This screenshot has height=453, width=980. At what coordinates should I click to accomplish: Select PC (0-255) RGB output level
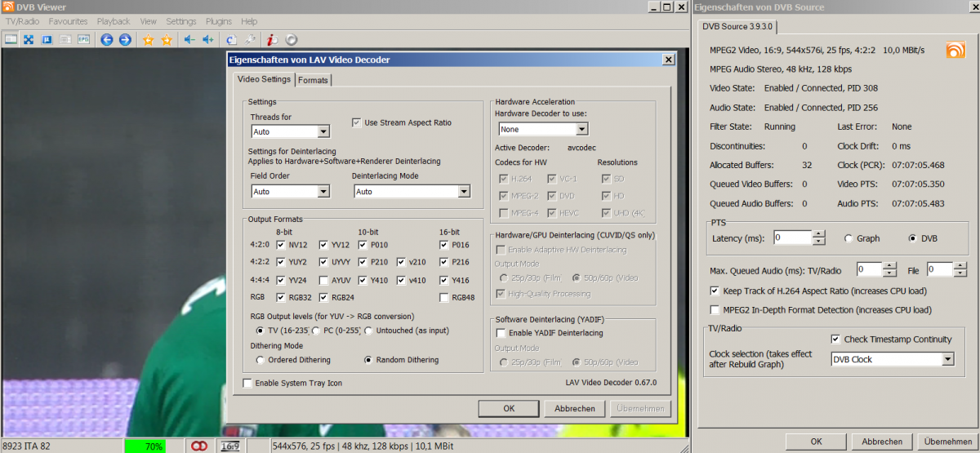316,331
